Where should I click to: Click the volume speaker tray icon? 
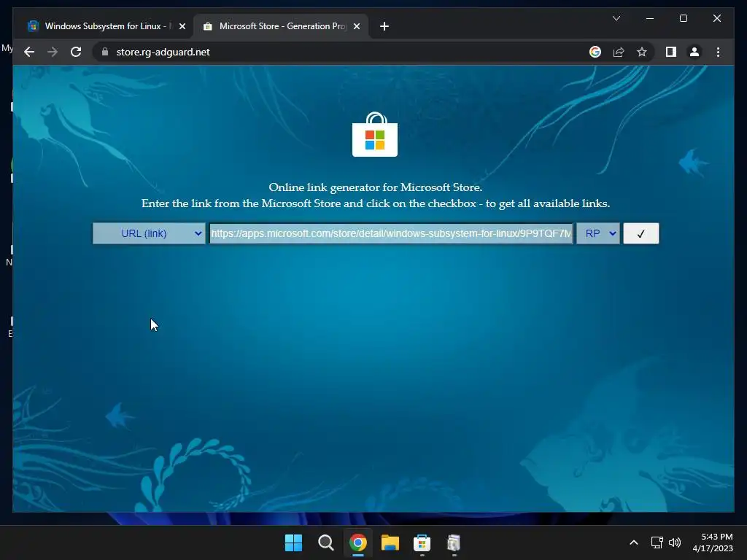(x=675, y=542)
